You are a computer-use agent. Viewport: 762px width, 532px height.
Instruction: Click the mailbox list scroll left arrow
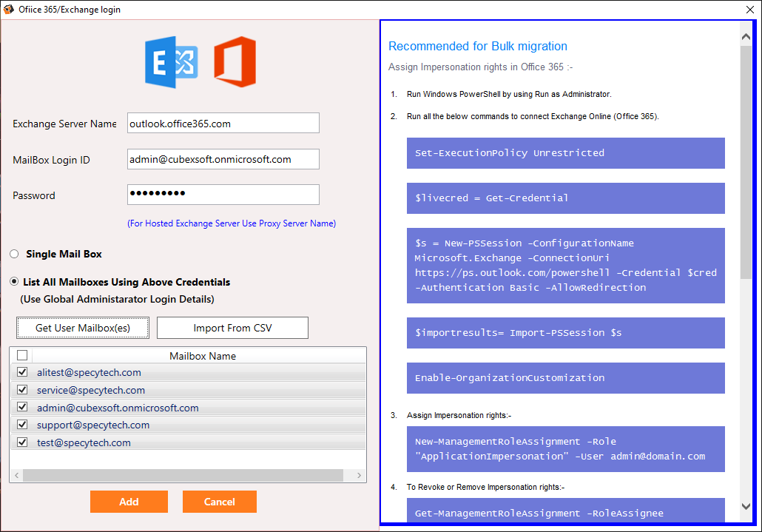pos(16,475)
